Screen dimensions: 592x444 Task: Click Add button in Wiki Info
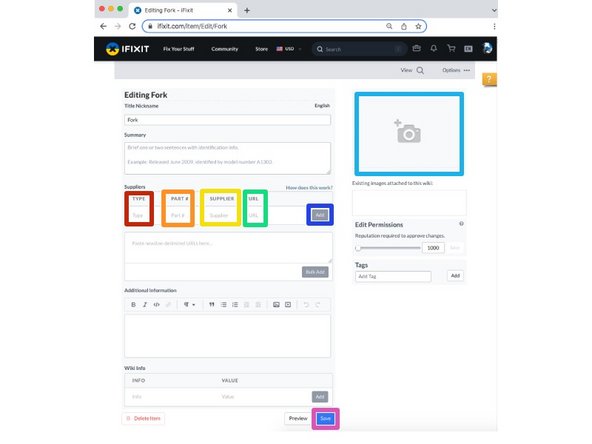click(320, 396)
